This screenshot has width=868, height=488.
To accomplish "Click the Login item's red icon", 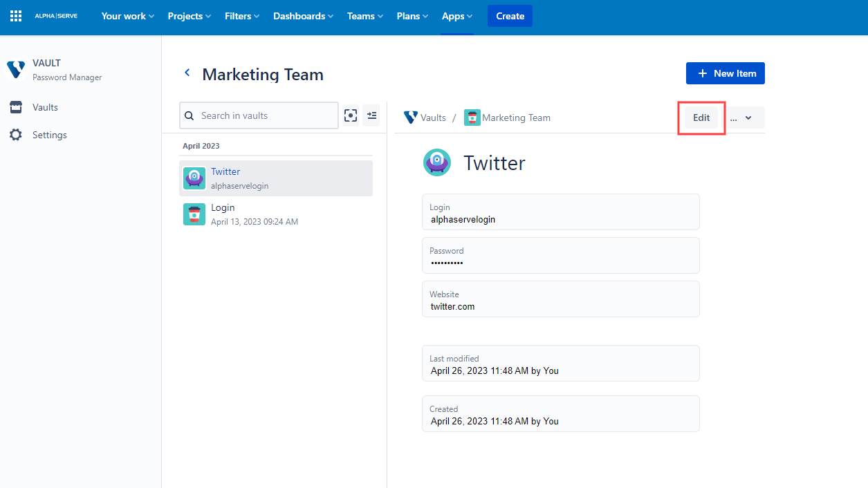I will (x=194, y=214).
